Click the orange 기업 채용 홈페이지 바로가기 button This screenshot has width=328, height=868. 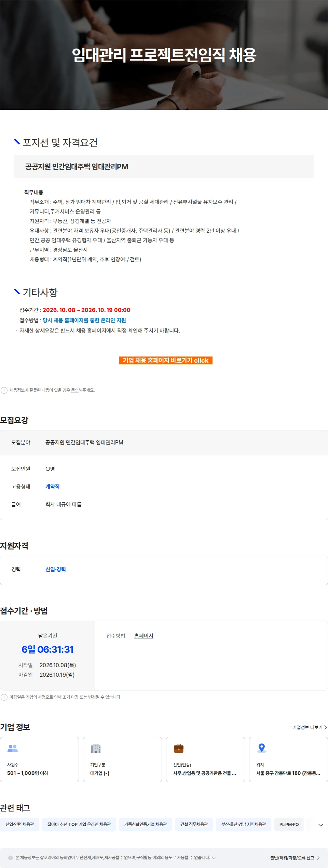[166, 360]
